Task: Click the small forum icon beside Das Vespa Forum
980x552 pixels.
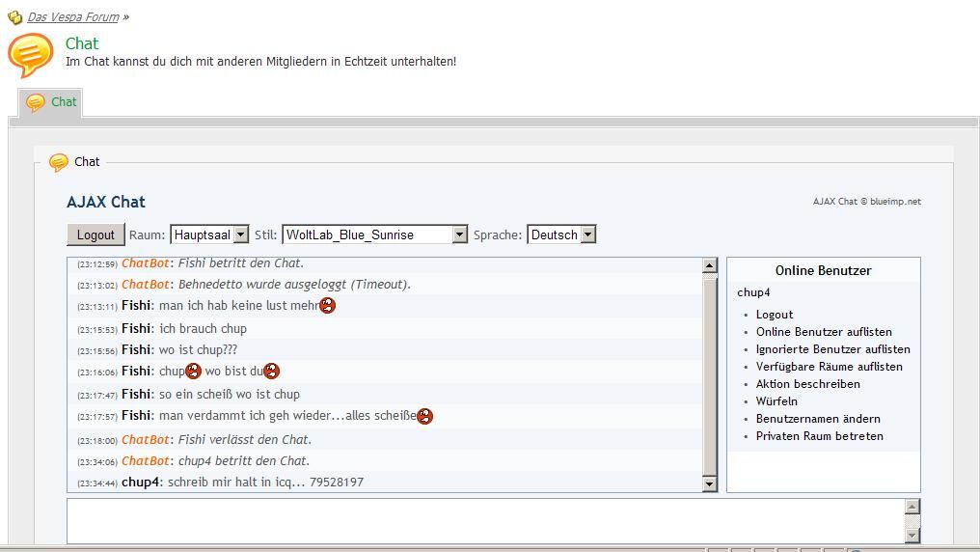Action: (x=14, y=17)
